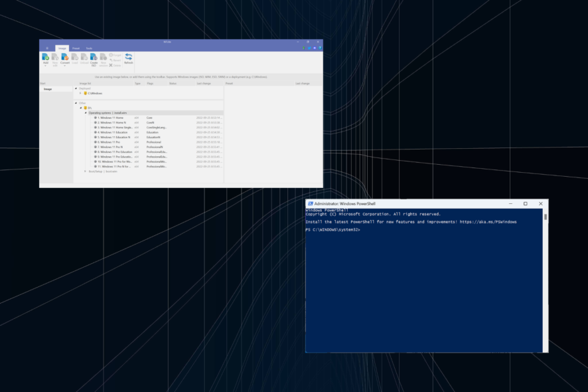Click the disc icon beside 6. Windows 11 Pro
Viewport: 588px width, 392px height.
point(96,142)
